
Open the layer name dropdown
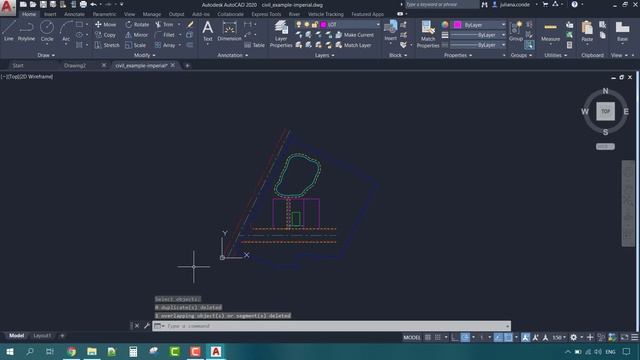coord(378,24)
